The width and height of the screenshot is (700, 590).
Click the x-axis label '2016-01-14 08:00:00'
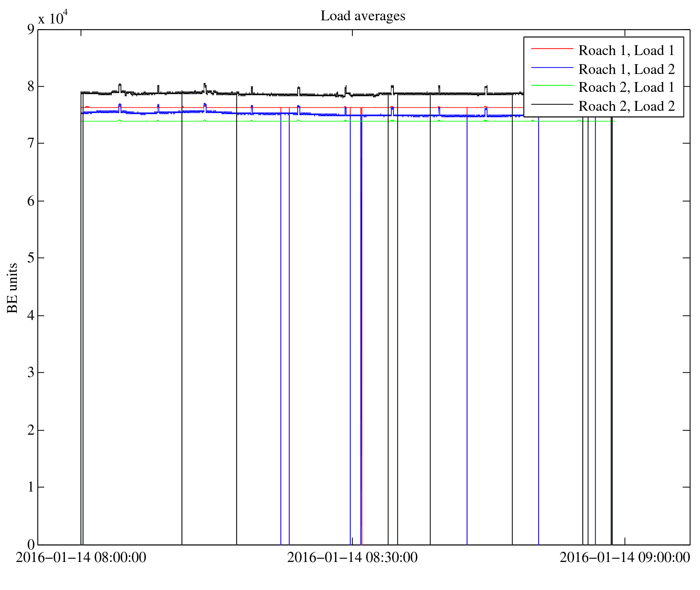[x=81, y=557]
